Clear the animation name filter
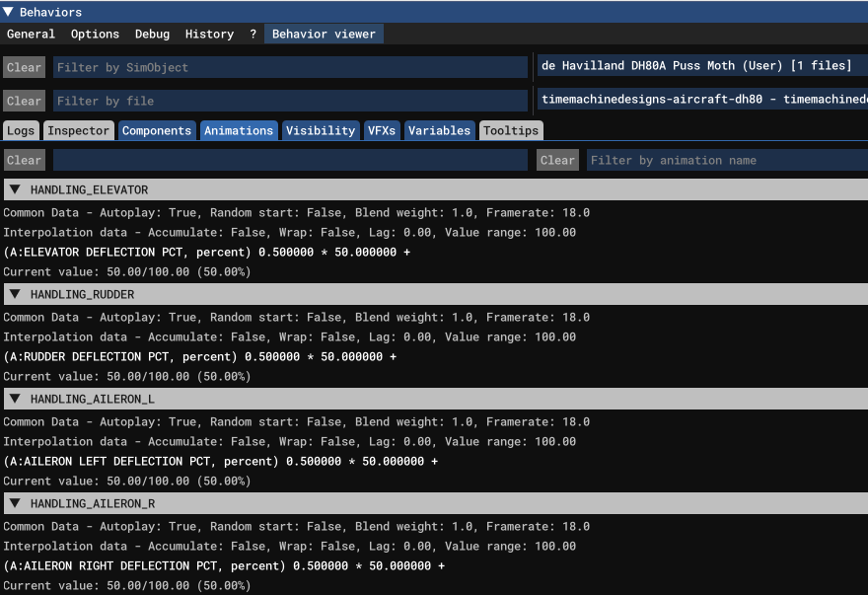The width and height of the screenshot is (868, 595). (x=557, y=160)
